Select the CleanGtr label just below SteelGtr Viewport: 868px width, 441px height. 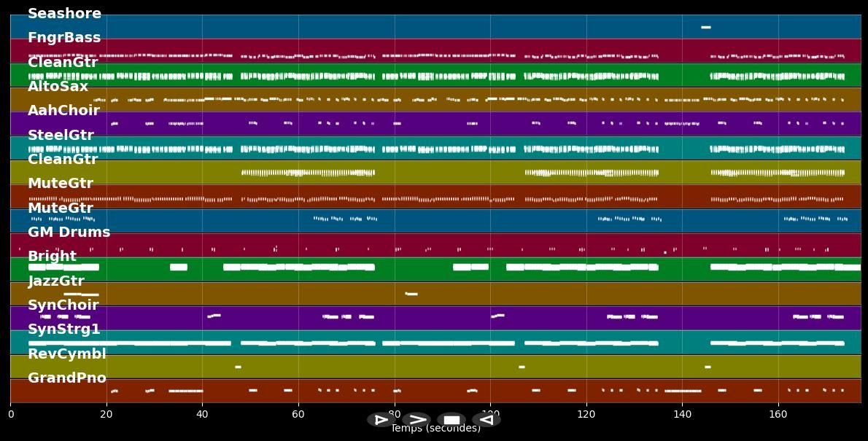(63, 159)
